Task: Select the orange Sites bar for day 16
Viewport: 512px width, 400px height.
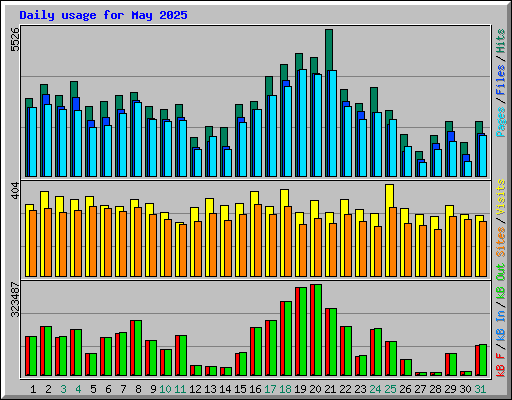Action: pos(258,240)
